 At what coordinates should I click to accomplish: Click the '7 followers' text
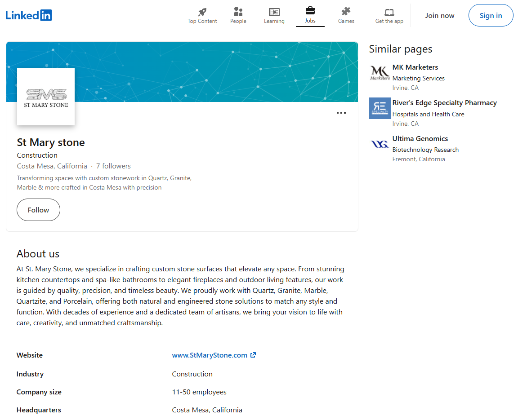tap(113, 166)
